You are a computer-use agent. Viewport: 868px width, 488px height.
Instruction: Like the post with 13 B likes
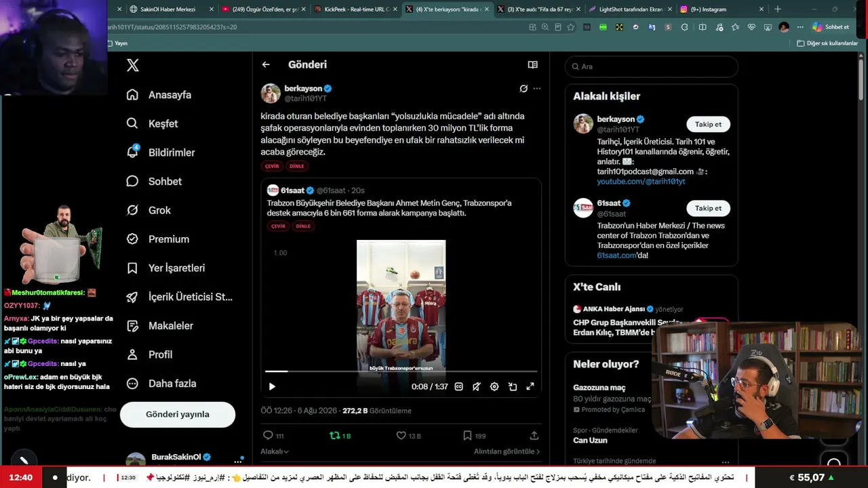(x=401, y=436)
